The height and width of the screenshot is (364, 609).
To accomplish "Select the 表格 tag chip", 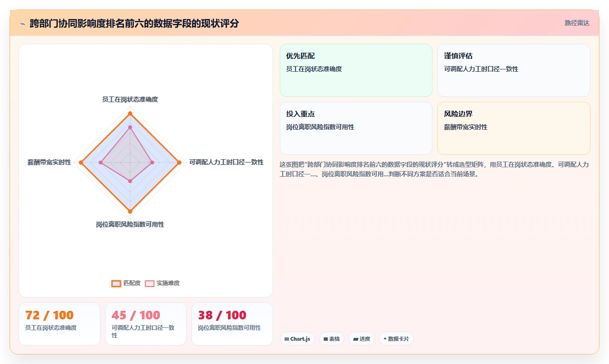I will pyautogui.click(x=332, y=339).
